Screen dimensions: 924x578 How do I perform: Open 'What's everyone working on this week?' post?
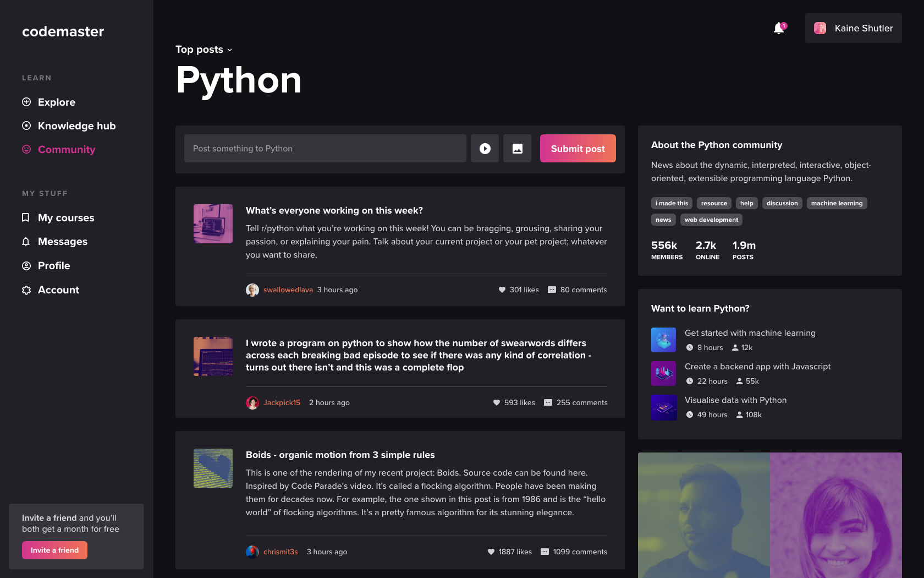334,210
